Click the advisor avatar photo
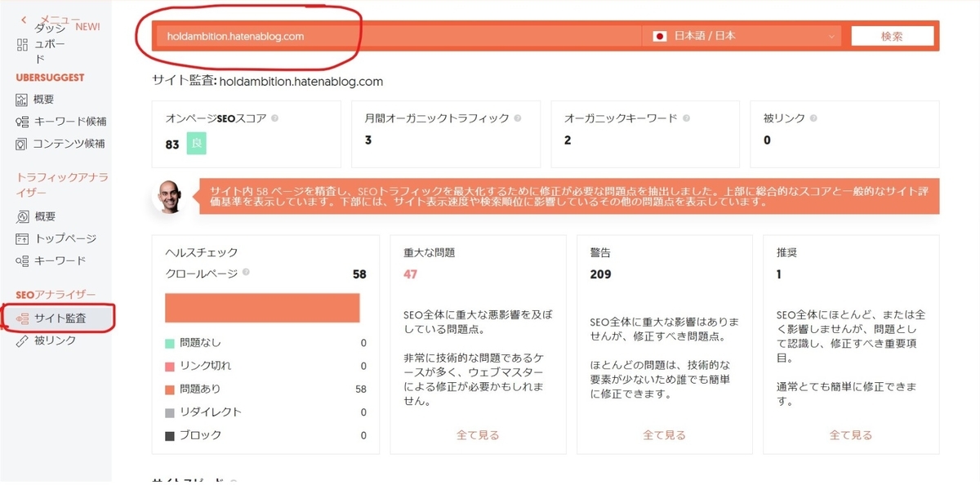This screenshot has height=485, width=980. [171, 196]
